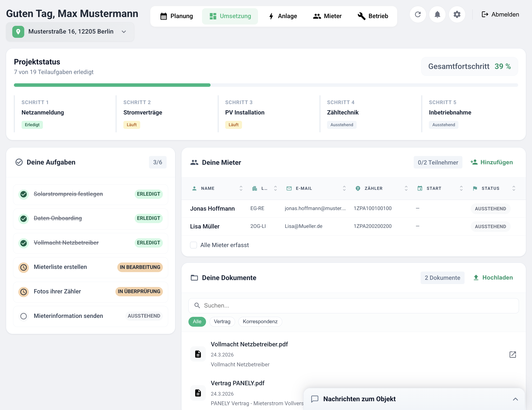This screenshot has width=532, height=410.
Task: Sort tenants by START column arrows
Action: 461,188
